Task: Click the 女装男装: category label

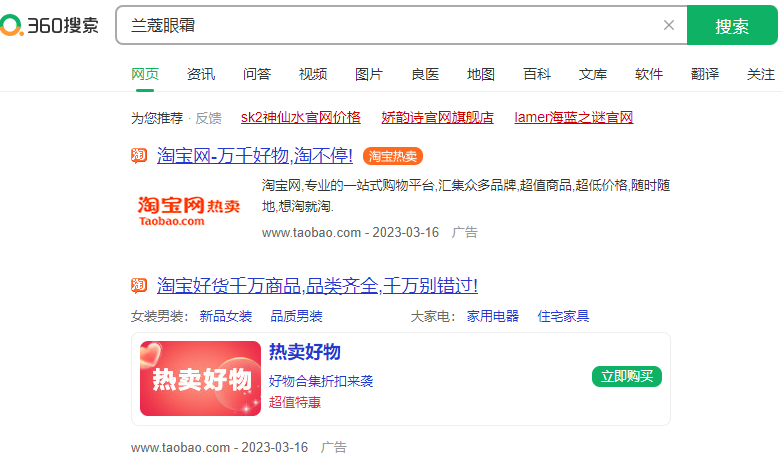Action: pyautogui.click(x=160, y=316)
